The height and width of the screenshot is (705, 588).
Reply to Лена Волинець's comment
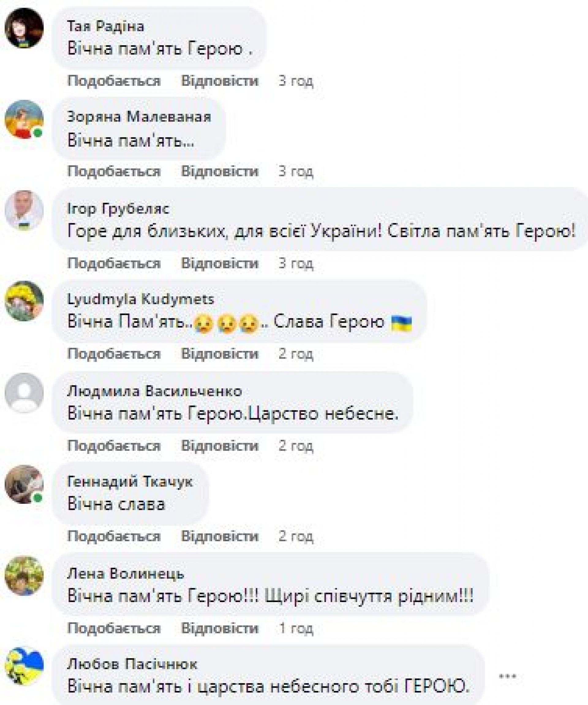(x=220, y=628)
